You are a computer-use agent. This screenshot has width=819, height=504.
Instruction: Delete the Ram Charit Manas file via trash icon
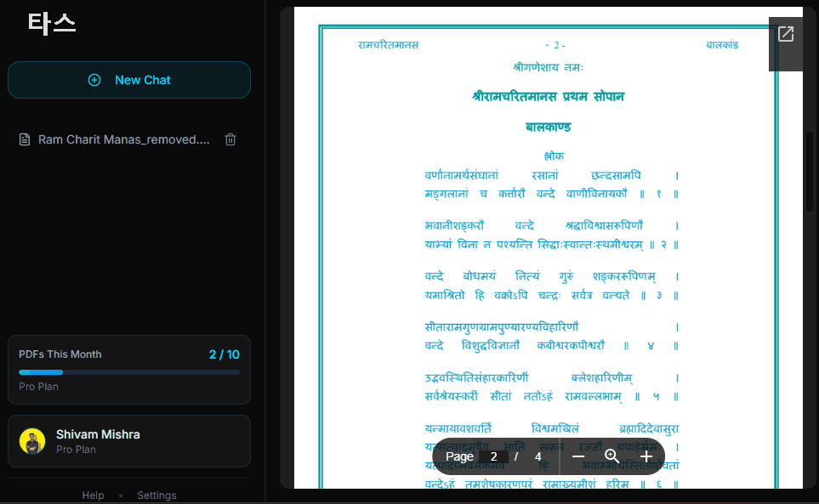pos(230,139)
